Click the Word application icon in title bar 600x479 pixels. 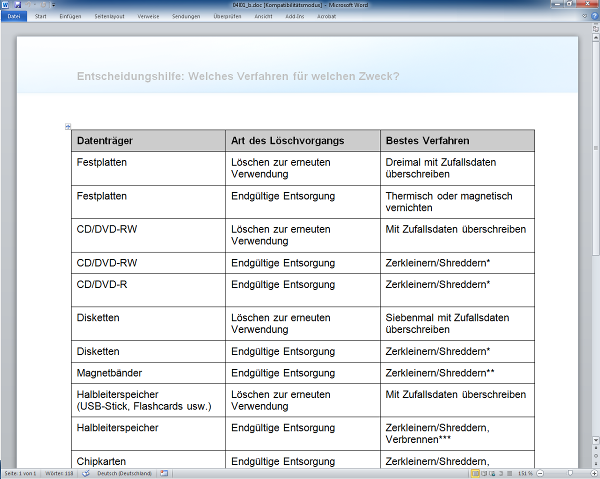pyautogui.click(x=5, y=5)
